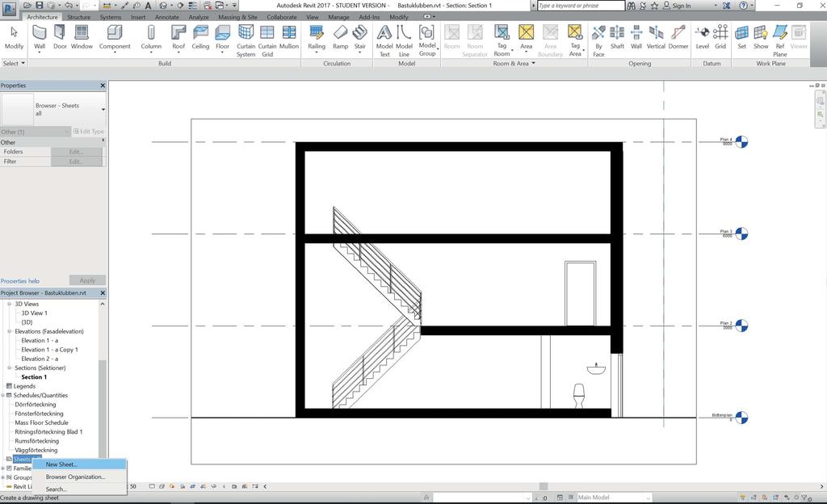This screenshot has height=504, width=827.
Task: Select the Railing tool
Action: pyautogui.click(x=317, y=38)
